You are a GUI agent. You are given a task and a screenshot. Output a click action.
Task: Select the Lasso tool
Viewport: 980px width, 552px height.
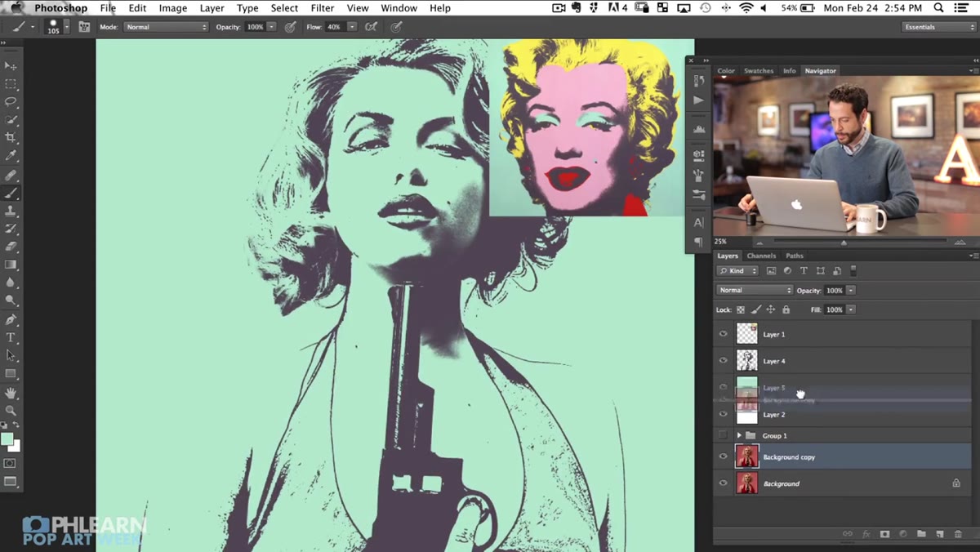tap(11, 102)
